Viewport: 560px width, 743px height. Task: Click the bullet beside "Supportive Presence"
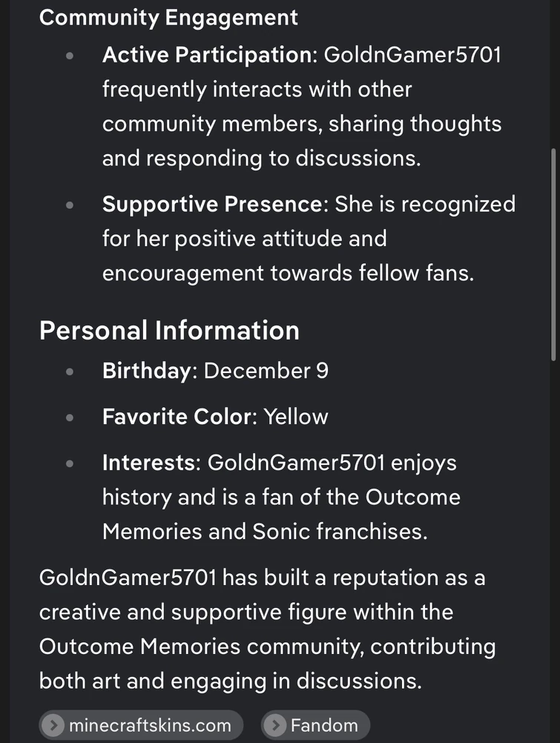click(69, 205)
